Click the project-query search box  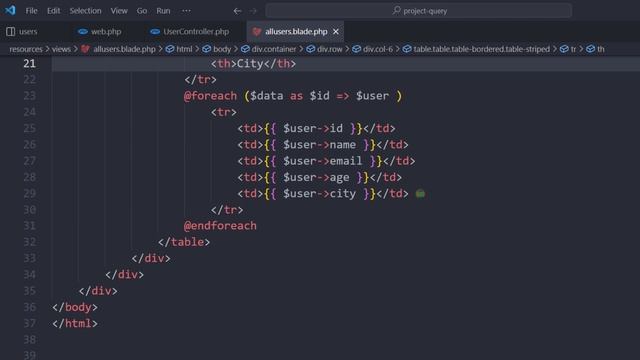pyautogui.click(x=419, y=11)
